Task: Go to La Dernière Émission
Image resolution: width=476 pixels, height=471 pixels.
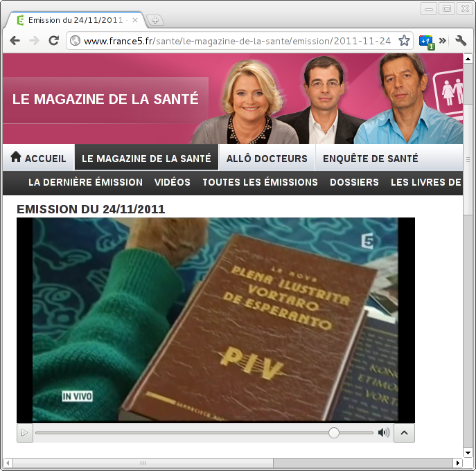Action: pyautogui.click(x=85, y=182)
